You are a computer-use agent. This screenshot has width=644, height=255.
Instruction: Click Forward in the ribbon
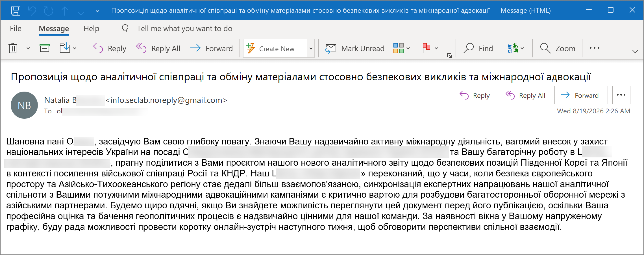click(211, 48)
